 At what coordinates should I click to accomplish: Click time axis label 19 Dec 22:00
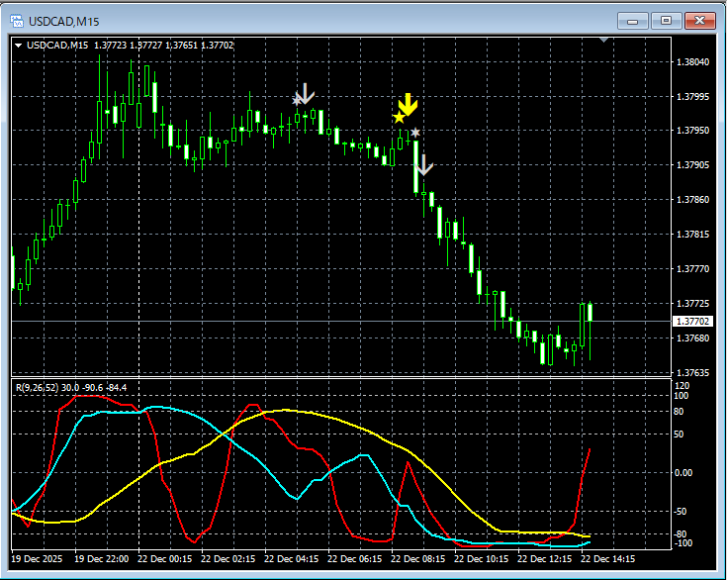(x=102, y=559)
